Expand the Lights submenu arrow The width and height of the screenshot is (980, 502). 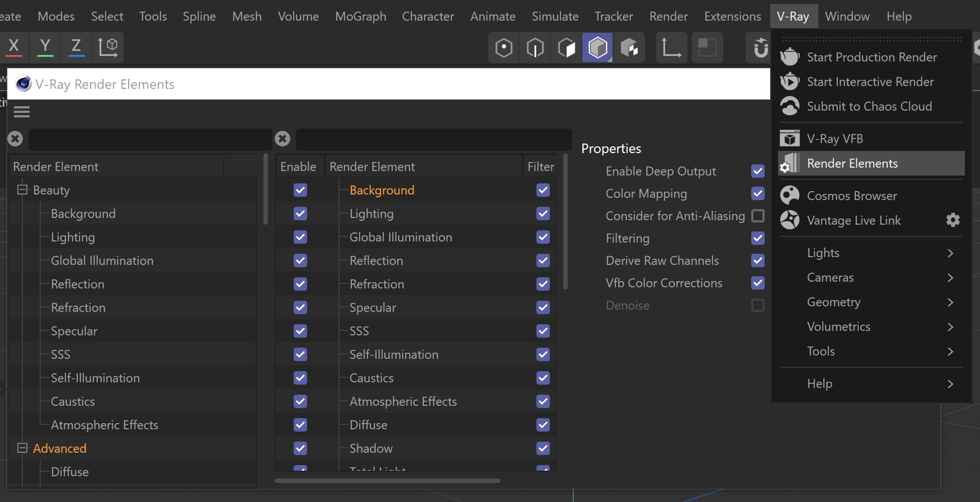(950, 253)
